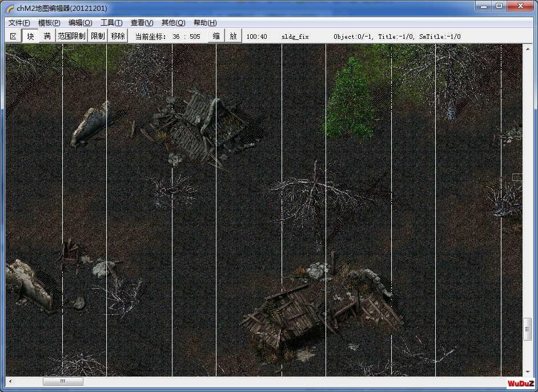Screen dimensions: 538x392
Task: Click the horizontal scrollbar thumb
Action: click(63, 381)
